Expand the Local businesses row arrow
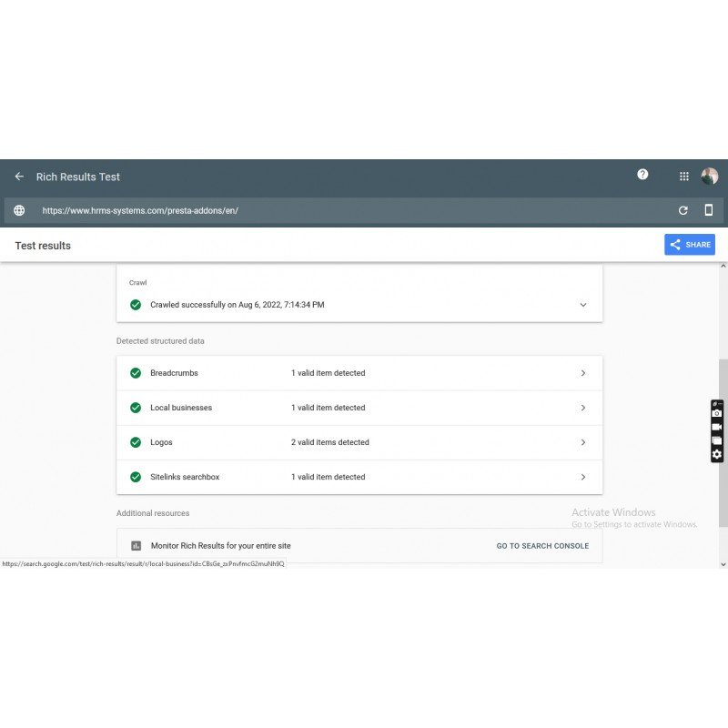Screen dimensions: 728x728 [x=583, y=408]
